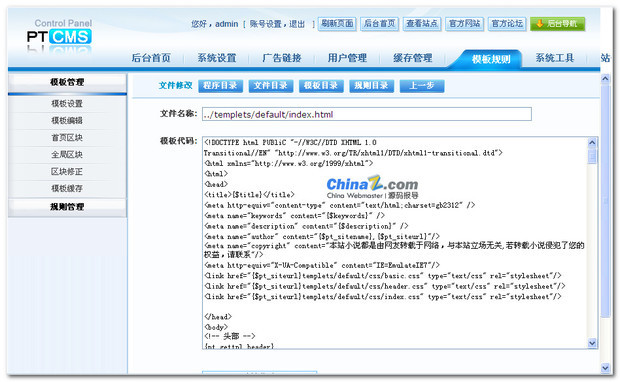Open the 系统工具 navigation tab

(x=555, y=58)
